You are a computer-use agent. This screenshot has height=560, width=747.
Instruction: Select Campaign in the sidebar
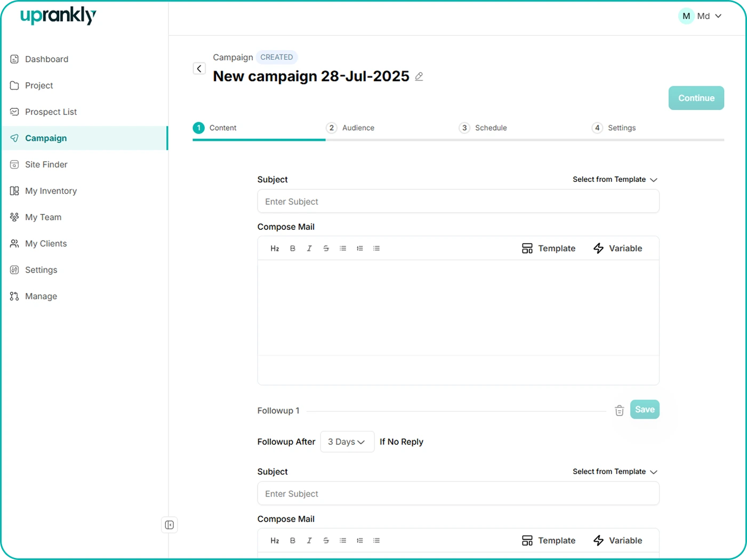[84, 138]
